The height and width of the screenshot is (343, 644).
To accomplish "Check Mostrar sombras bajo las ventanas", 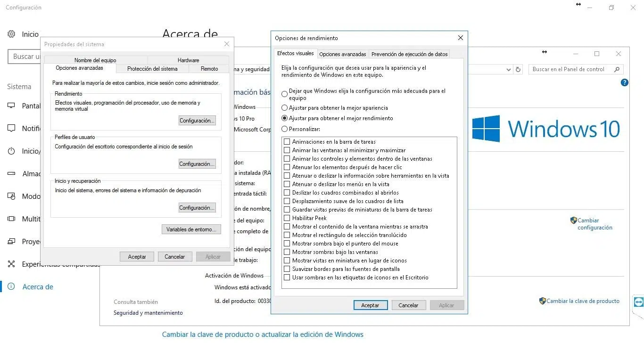I will [x=287, y=252].
